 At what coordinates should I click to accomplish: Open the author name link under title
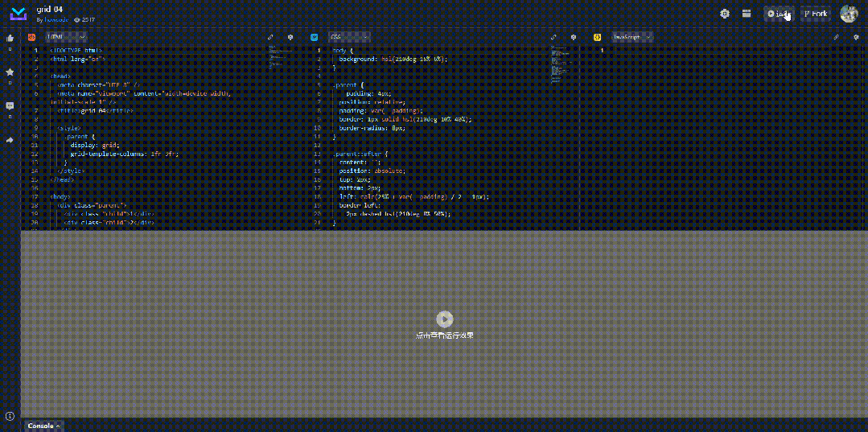pos(56,19)
